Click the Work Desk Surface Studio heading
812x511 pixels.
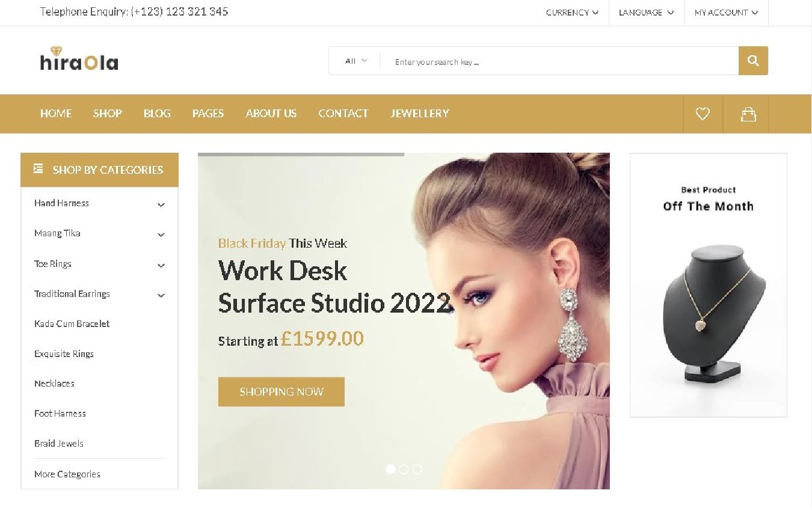(334, 287)
